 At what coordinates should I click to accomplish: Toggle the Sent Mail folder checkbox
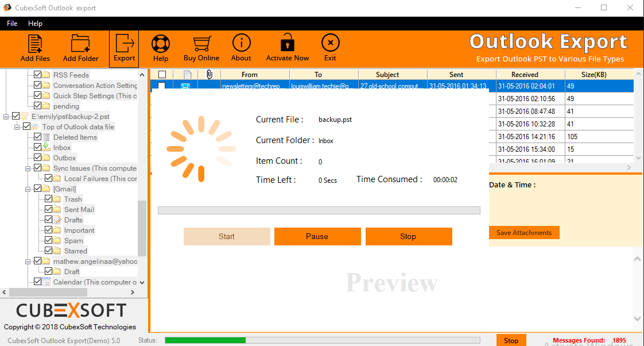click(49, 210)
